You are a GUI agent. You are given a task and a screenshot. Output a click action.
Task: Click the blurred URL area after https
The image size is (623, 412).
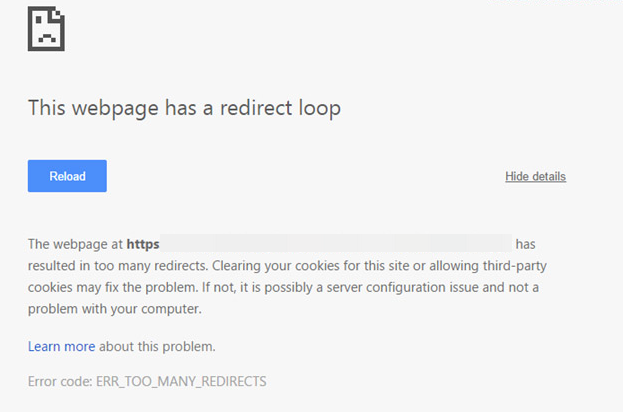click(x=336, y=243)
